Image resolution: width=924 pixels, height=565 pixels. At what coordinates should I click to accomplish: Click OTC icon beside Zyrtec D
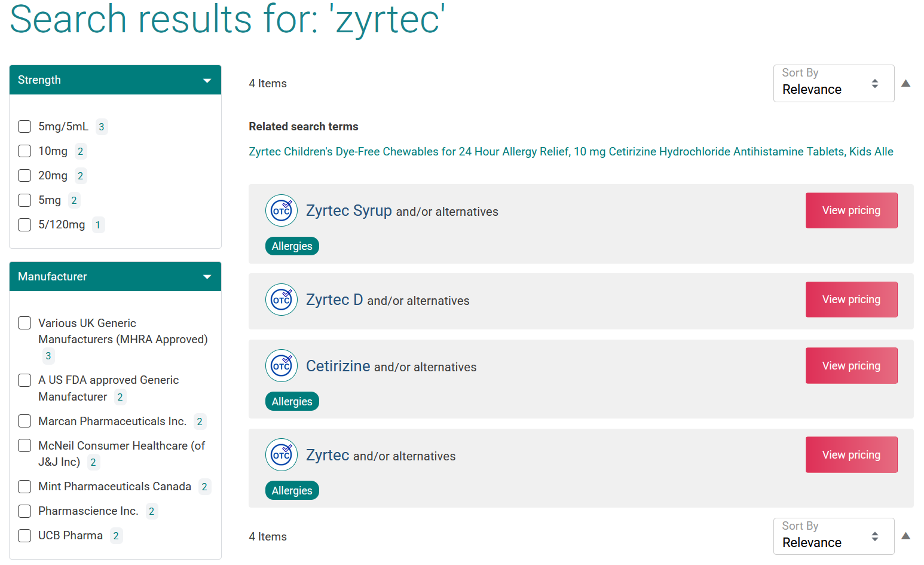click(282, 300)
